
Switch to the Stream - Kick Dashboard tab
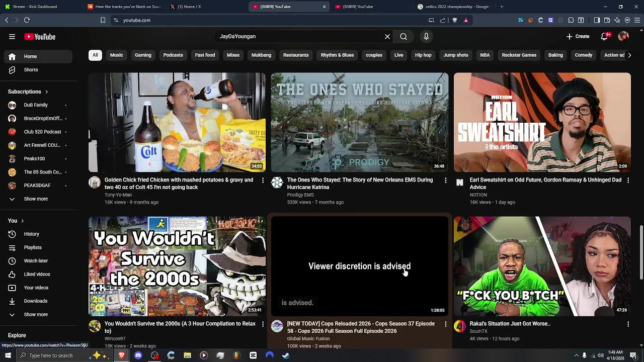point(39,7)
